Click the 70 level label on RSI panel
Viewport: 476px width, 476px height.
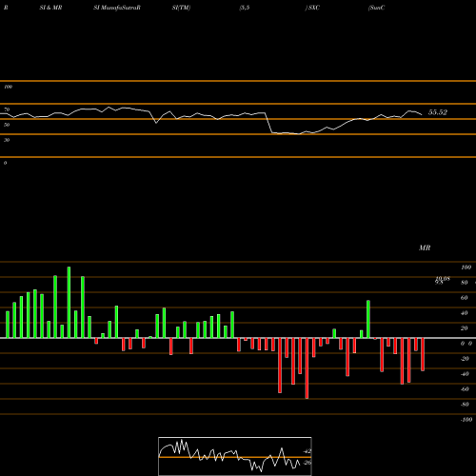[x=7, y=109]
